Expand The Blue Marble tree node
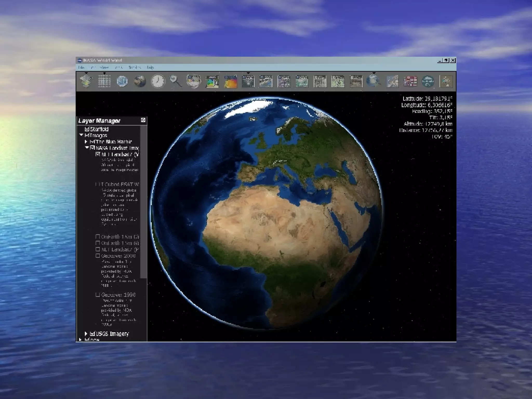532x399 pixels. [86, 142]
